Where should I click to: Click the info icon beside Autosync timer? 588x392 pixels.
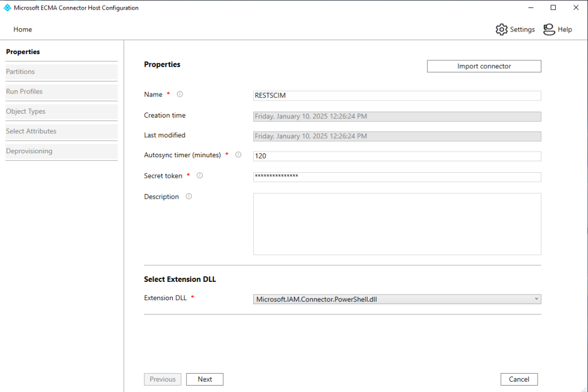point(238,154)
